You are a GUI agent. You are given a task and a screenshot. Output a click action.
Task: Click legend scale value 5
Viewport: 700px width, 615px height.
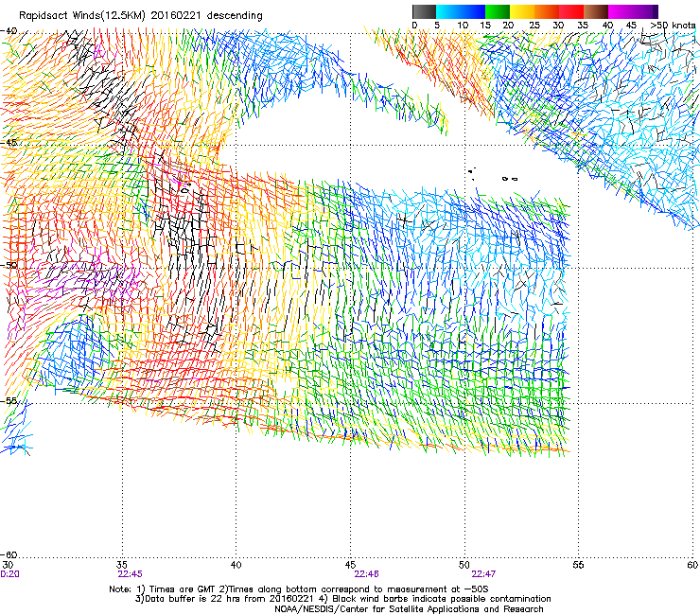click(x=437, y=26)
